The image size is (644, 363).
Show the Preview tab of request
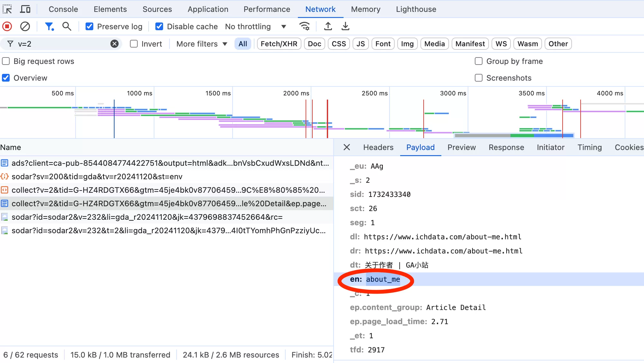coord(462,147)
